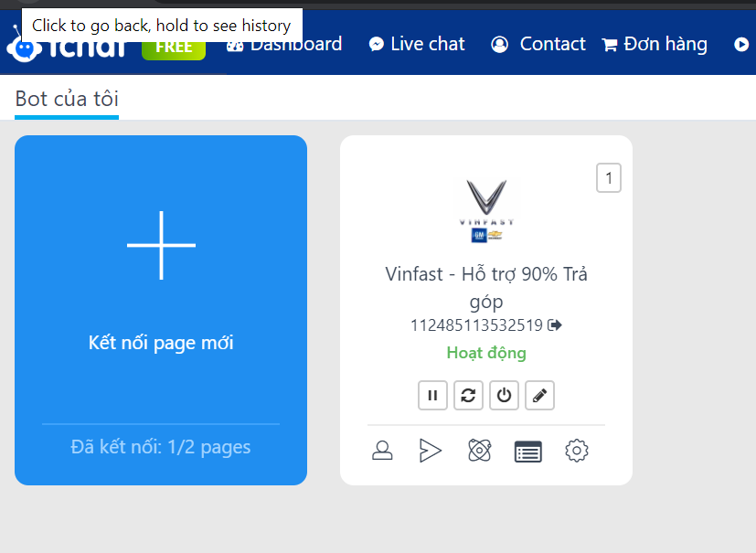Click the large plus icon to add page
Viewport: 756px width, 553px height.
click(161, 245)
